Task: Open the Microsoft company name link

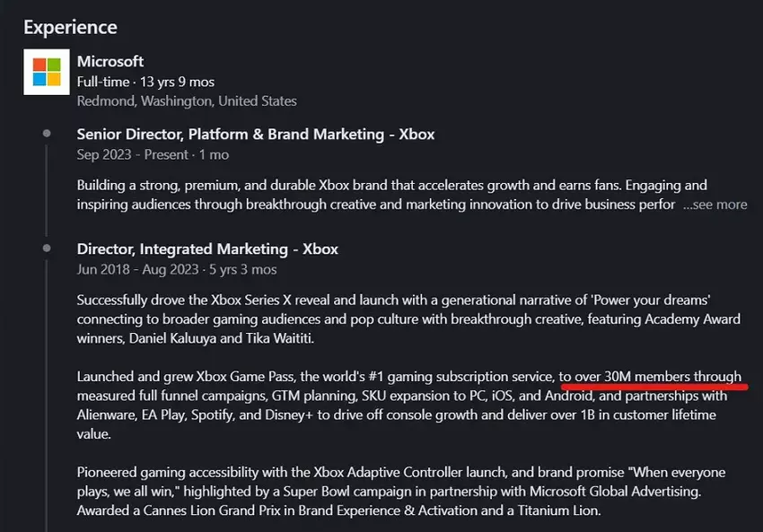Action: click(x=110, y=61)
